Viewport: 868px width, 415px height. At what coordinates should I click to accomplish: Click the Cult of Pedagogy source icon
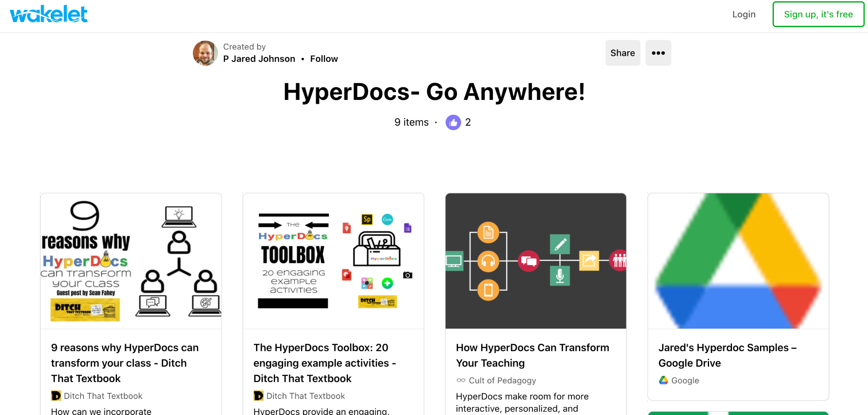(461, 380)
